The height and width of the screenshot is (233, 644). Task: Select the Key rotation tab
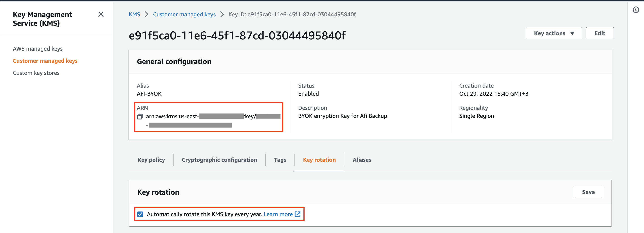tap(319, 160)
